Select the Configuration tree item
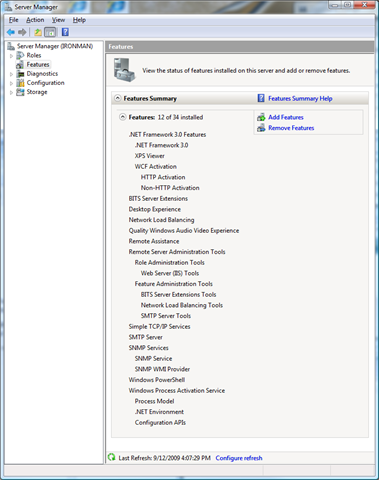Image resolution: width=379 pixels, height=480 pixels. (45, 83)
